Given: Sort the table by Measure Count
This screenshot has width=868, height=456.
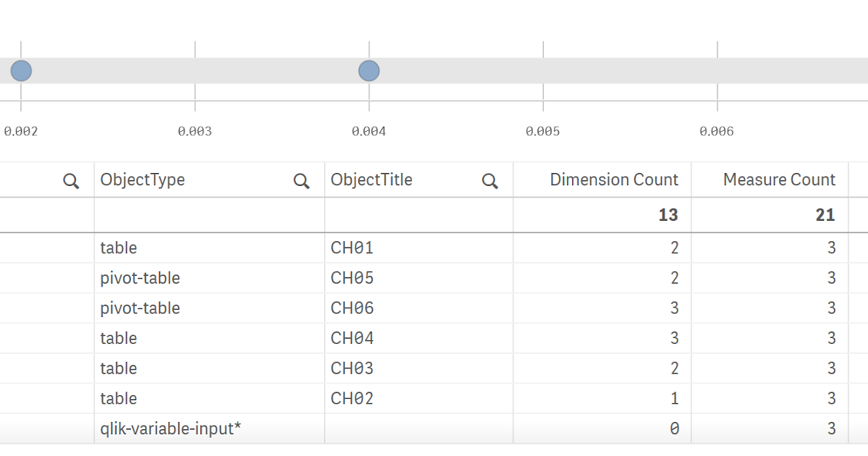Looking at the screenshot, I should pos(779,180).
